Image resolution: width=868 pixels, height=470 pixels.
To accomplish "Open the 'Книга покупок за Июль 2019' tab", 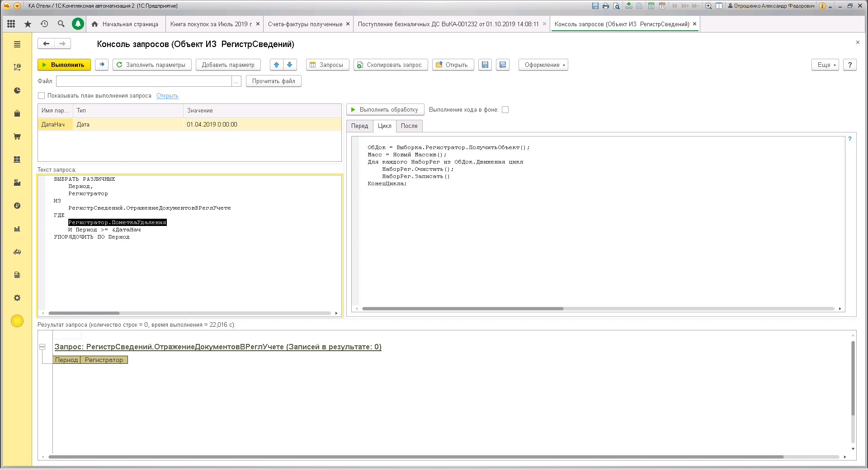I will pyautogui.click(x=211, y=24).
